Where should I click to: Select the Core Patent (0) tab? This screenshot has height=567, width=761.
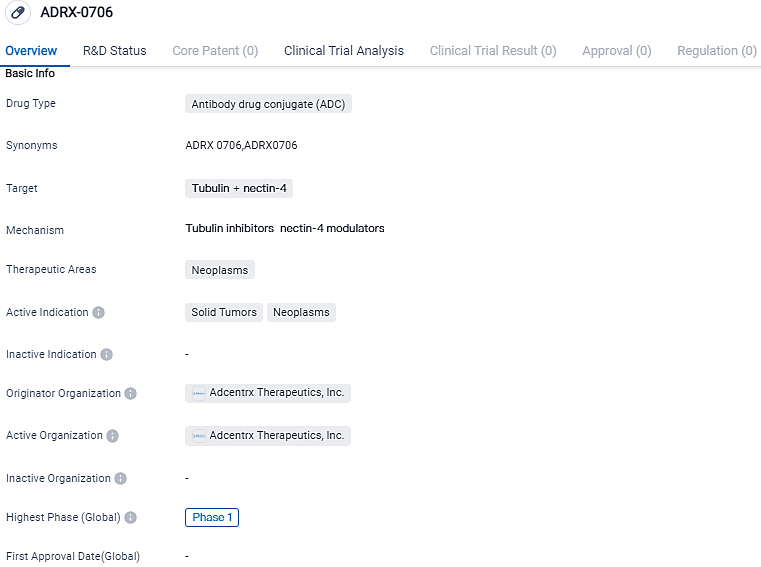click(x=215, y=51)
